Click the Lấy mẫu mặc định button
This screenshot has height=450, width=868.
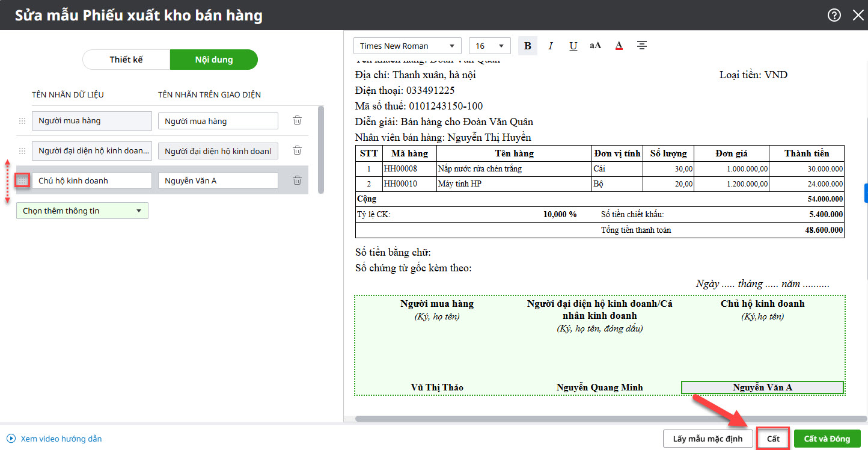click(x=708, y=439)
